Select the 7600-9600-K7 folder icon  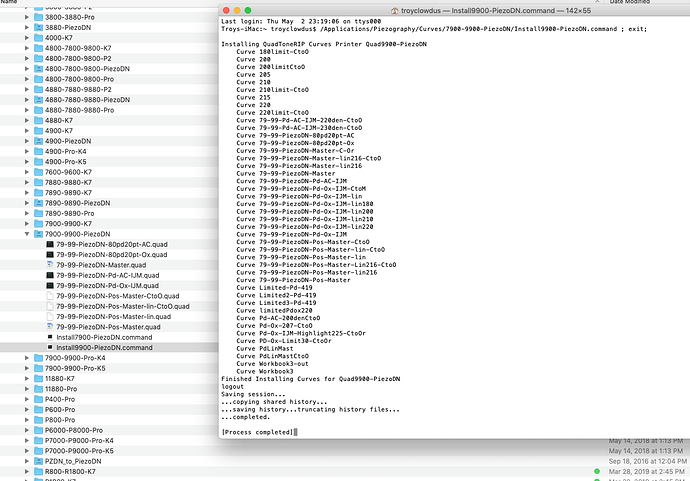tap(38, 172)
